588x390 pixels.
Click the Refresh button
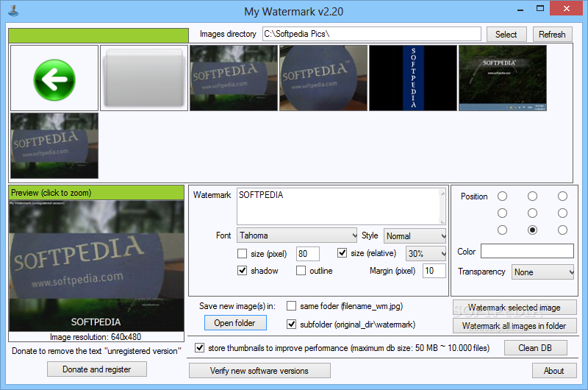pos(552,34)
